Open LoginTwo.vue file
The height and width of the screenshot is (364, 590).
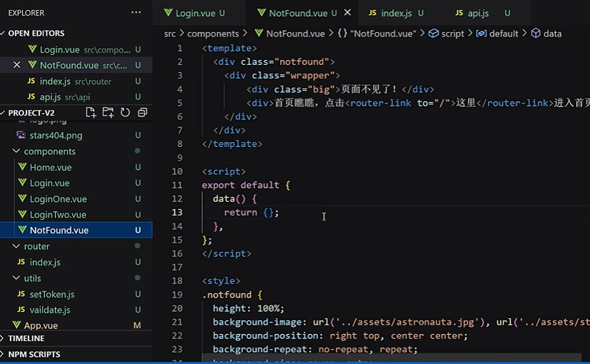(x=76, y=215)
